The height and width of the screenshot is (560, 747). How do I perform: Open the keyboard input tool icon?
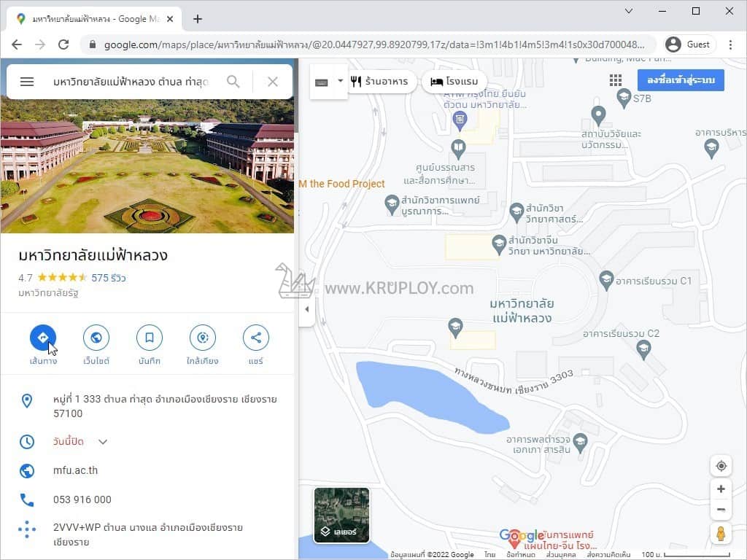(322, 82)
